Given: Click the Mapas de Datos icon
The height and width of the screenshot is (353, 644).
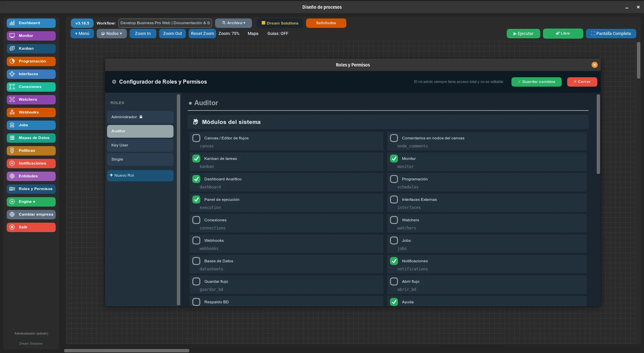Looking at the screenshot, I should click(12, 138).
